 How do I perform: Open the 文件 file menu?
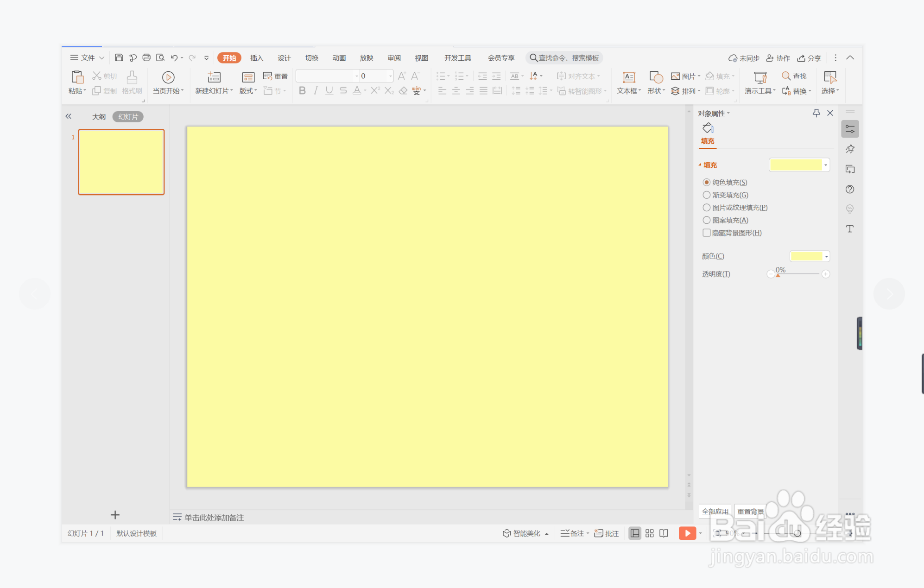[87, 57]
